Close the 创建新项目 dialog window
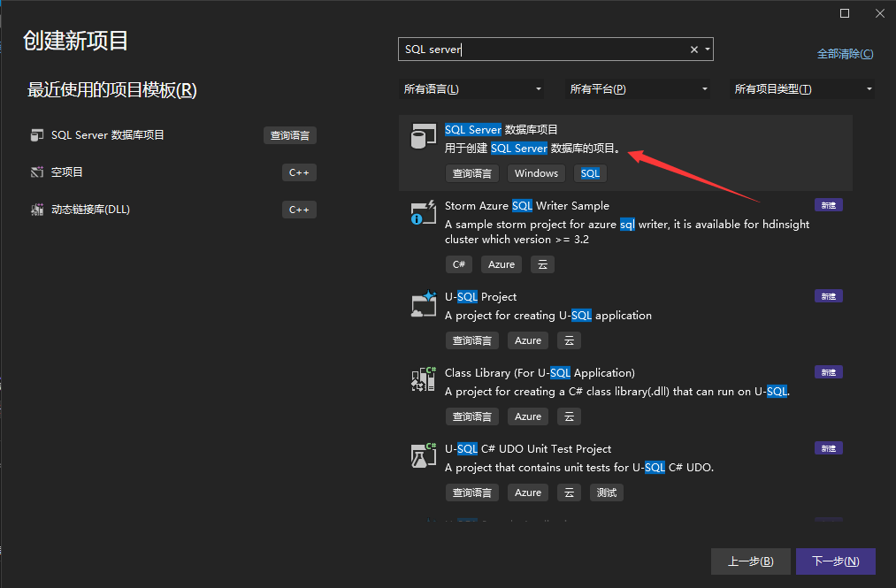 [x=880, y=13]
